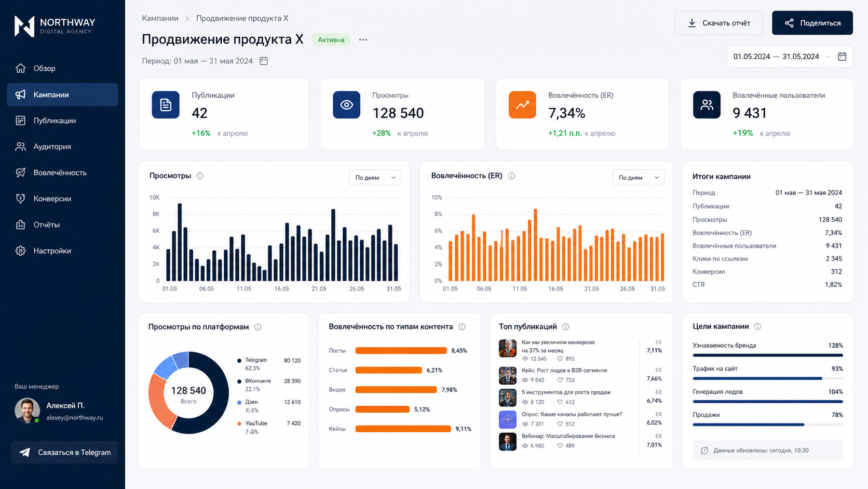Open Конверсии in the sidebar
This screenshot has width=868, height=489.
(x=62, y=199)
